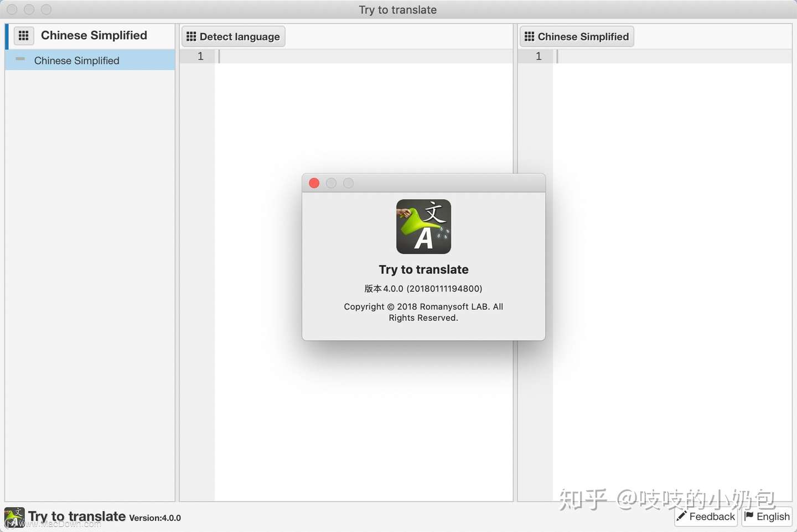
Task: Click the Version:4.0.0 label in bottom bar
Action: (x=155, y=518)
